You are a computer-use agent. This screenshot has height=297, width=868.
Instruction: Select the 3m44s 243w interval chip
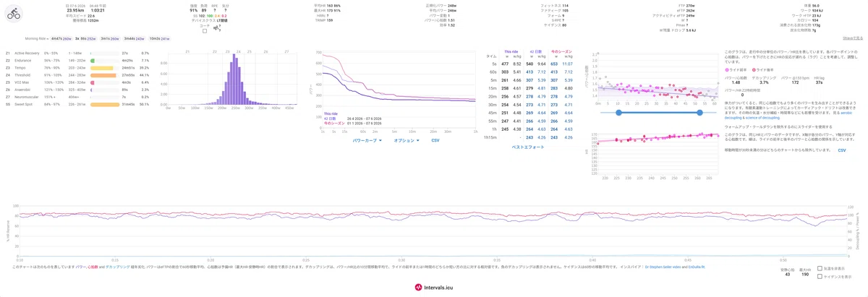[x=135, y=38]
